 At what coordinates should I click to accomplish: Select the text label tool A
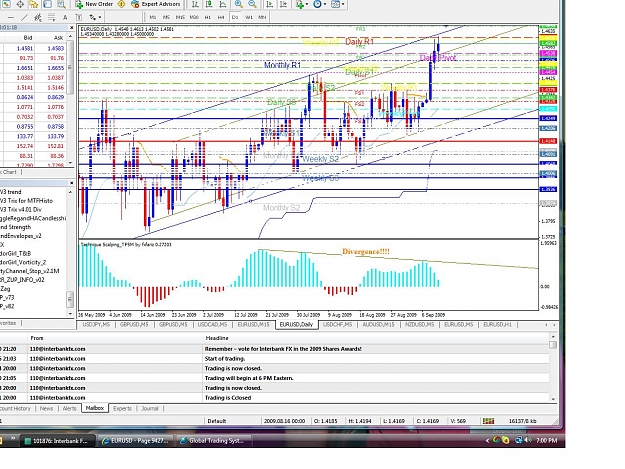click(65, 17)
